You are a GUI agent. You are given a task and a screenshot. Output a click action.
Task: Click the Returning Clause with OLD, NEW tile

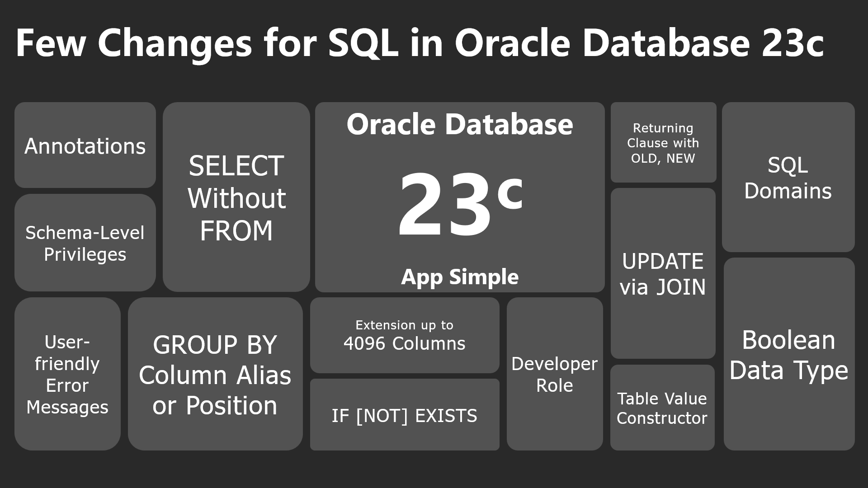coord(663,143)
